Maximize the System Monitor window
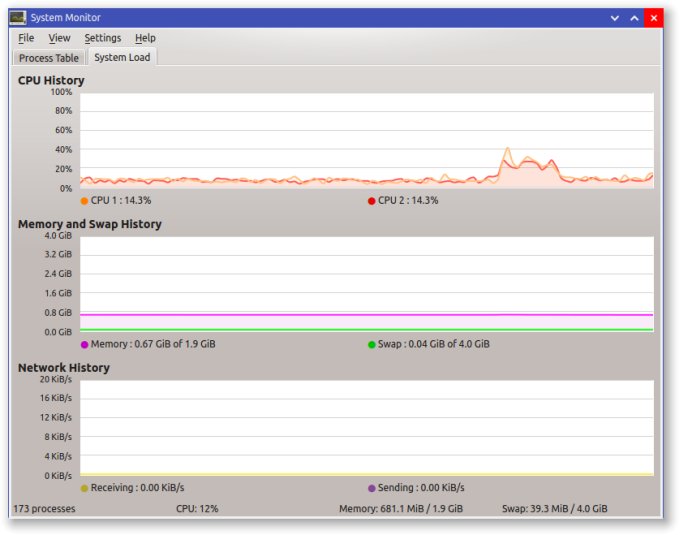Image resolution: width=680 pixels, height=535 pixels. [634, 18]
